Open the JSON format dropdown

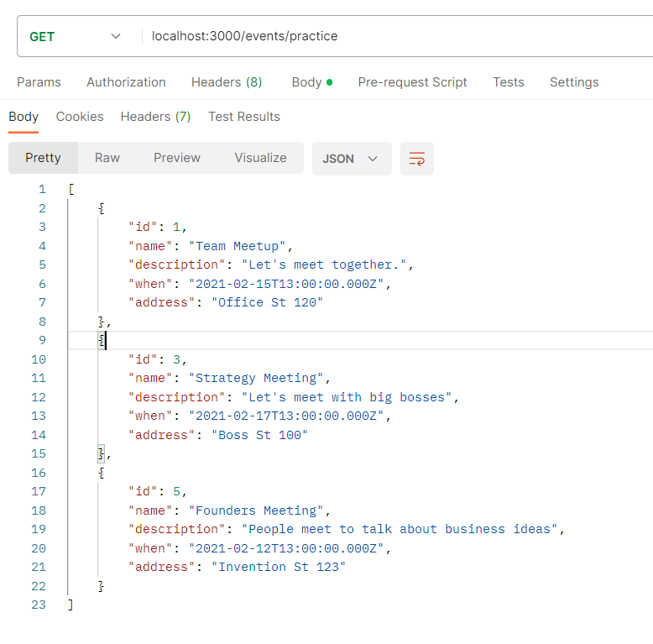click(x=351, y=159)
